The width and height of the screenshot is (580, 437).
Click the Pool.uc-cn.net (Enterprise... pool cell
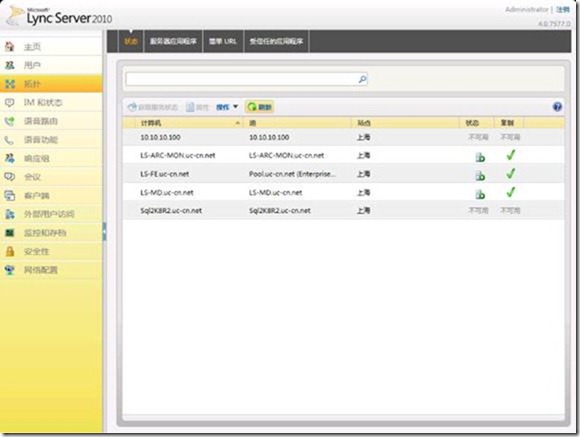pyautogui.click(x=292, y=174)
